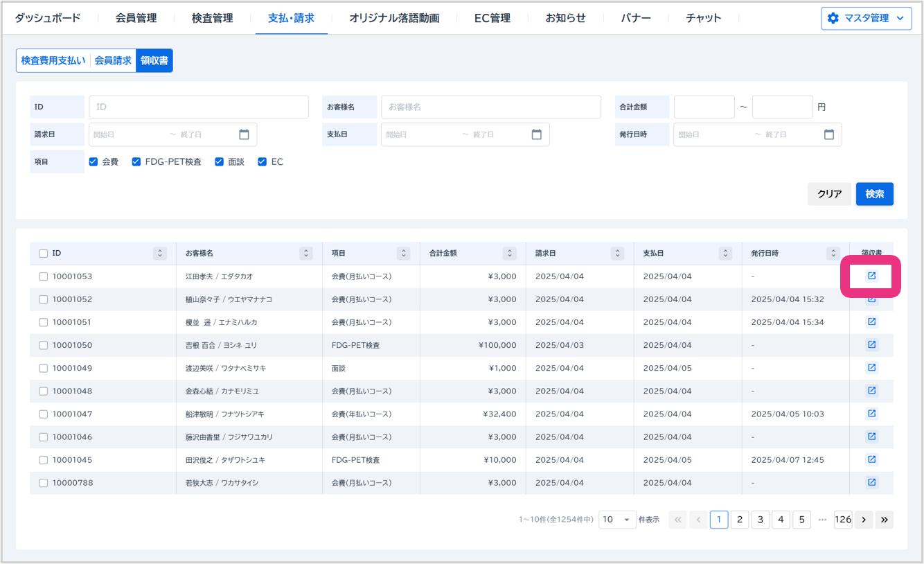924x564 pixels.
Task: Toggle the 会費 item checkbox
Action: pos(94,161)
